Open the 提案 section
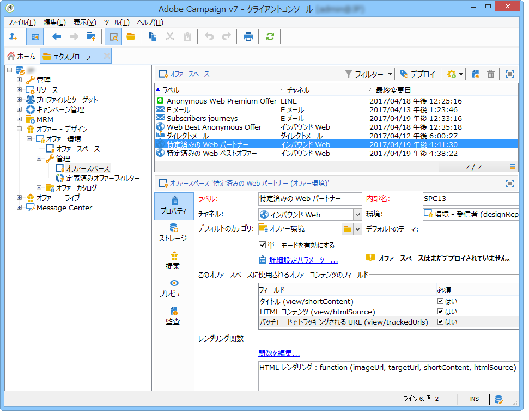The width and height of the screenshot is (529, 420). 173,261
